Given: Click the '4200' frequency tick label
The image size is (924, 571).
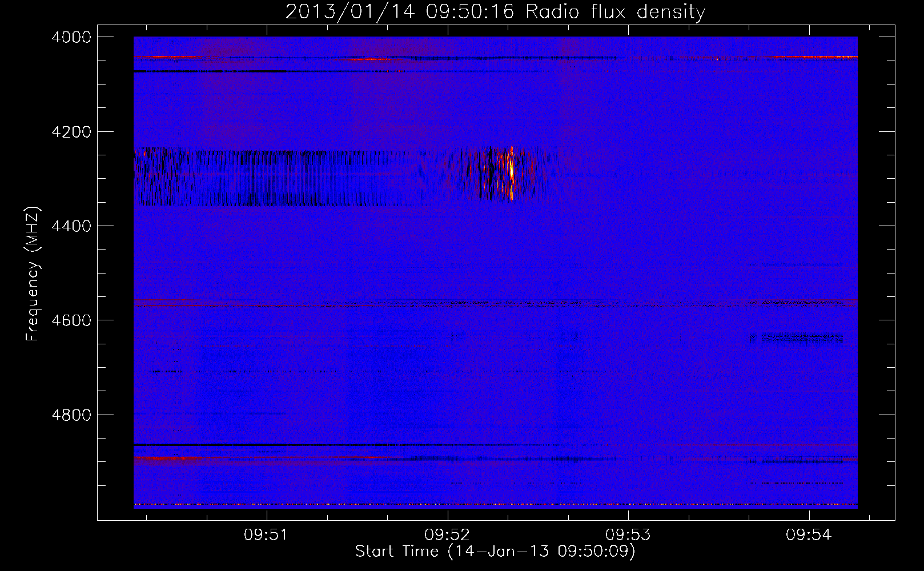Looking at the screenshot, I should pos(71,132).
